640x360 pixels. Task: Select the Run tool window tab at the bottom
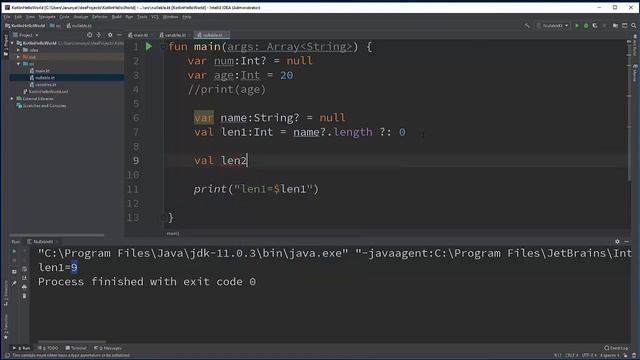(21, 348)
